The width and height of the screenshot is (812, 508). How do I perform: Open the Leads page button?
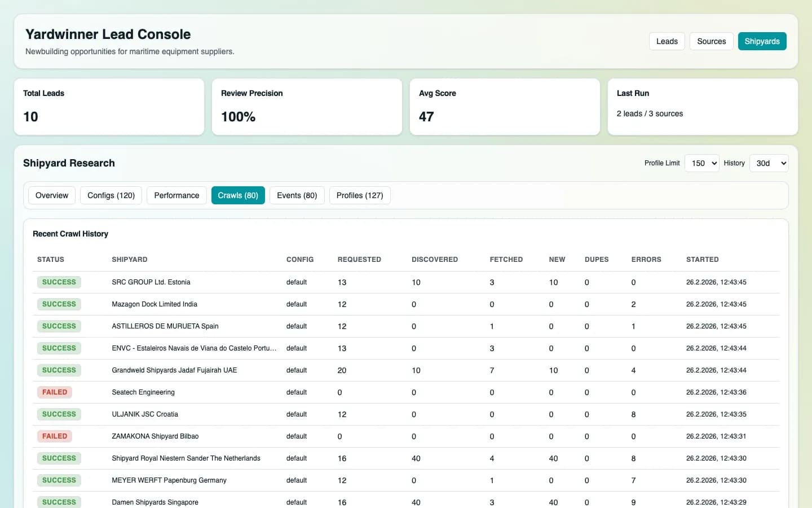[667, 41]
